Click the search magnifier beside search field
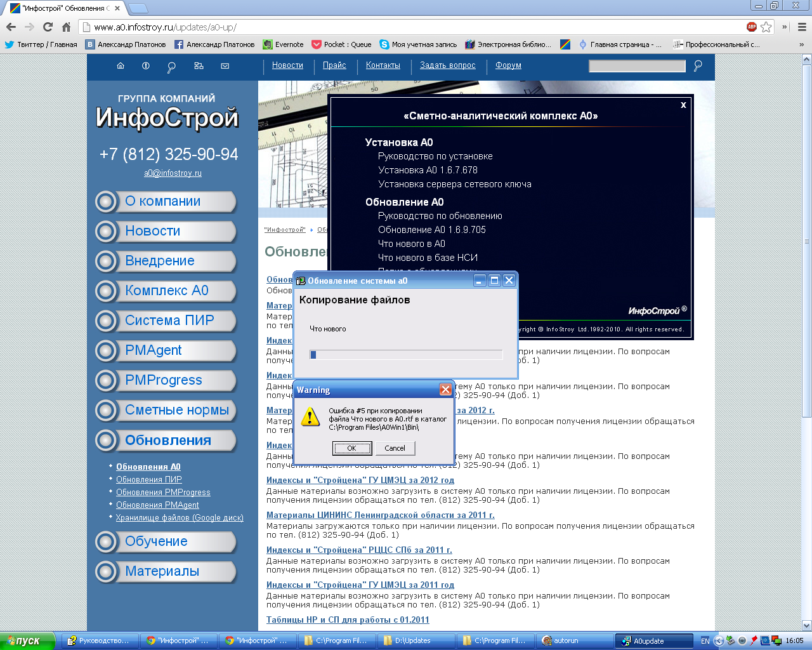Screen dimensions: 812x650 click(x=698, y=66)
